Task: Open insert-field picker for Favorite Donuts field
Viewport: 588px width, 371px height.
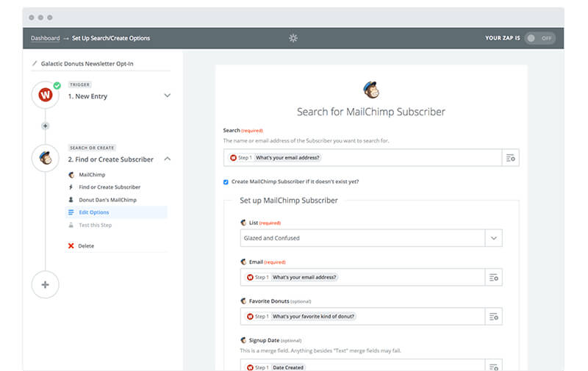Action: click(493, 317)
